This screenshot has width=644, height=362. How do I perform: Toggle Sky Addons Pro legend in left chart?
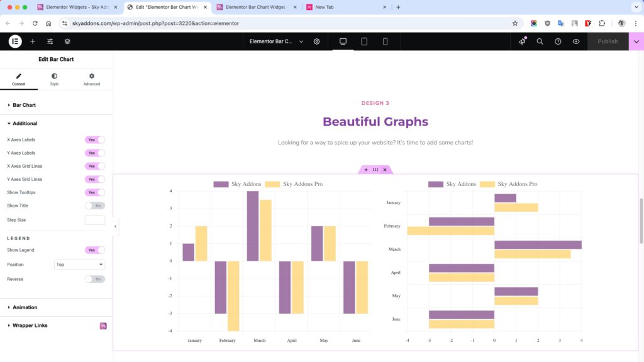pos(294,184)
